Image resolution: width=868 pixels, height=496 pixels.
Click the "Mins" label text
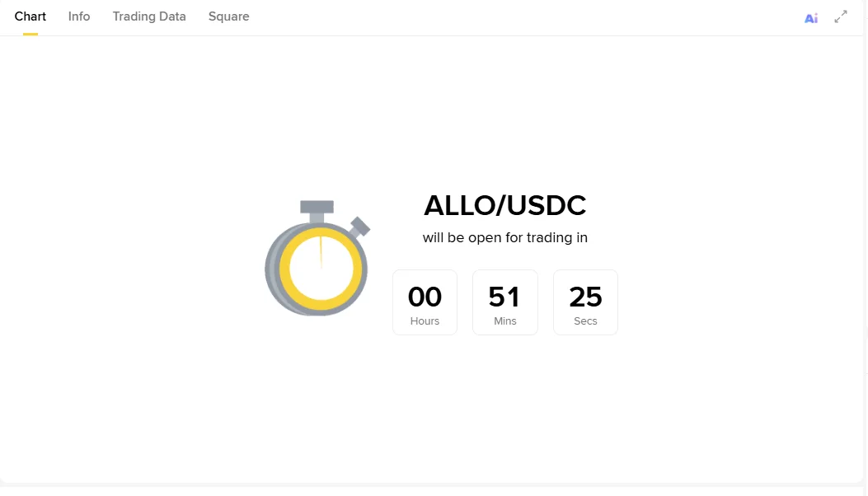pyautogui.click(x=504, y=321)
